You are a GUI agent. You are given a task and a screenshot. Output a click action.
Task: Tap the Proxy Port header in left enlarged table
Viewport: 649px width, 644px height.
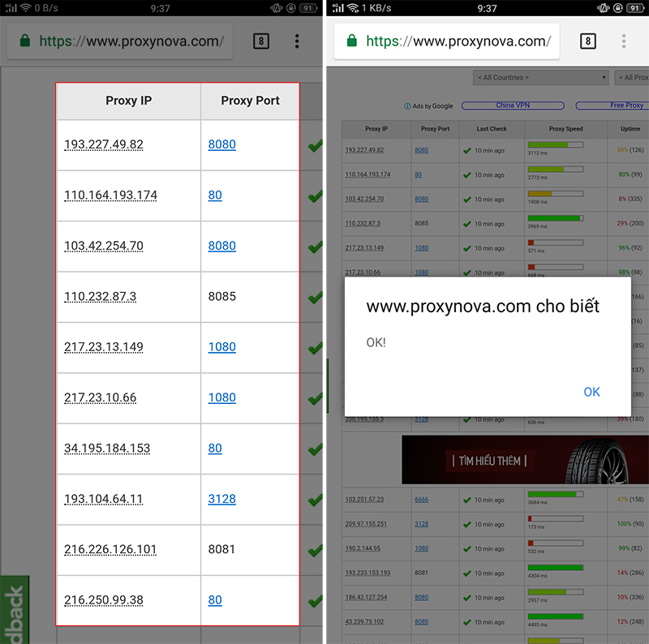250,101
